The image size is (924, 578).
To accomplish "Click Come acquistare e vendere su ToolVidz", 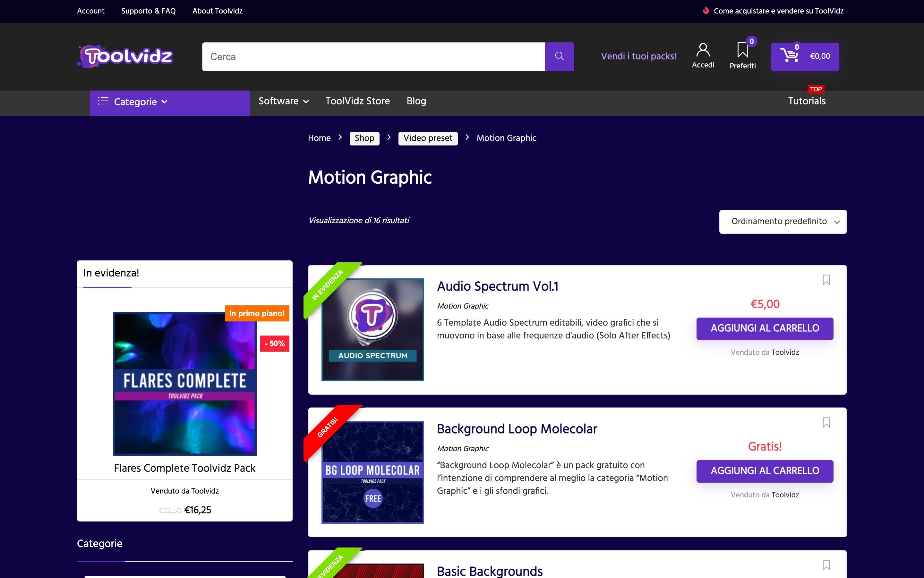I will (779, 11).
